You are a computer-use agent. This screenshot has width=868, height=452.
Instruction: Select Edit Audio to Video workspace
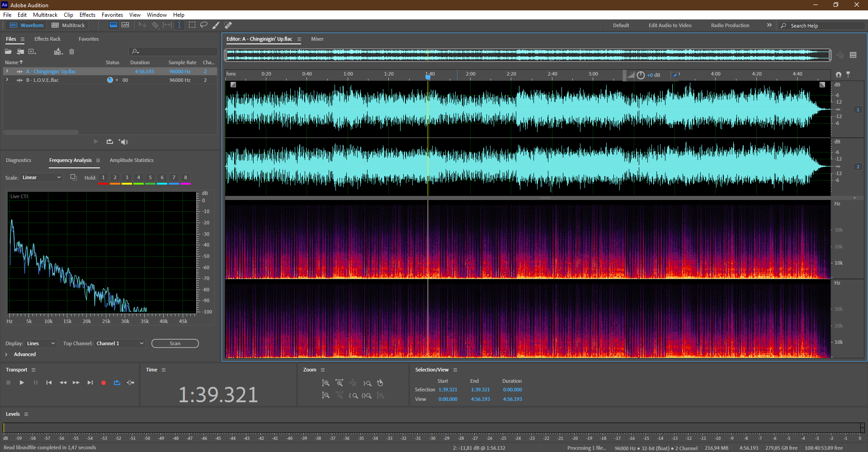(x=670, y=25)
